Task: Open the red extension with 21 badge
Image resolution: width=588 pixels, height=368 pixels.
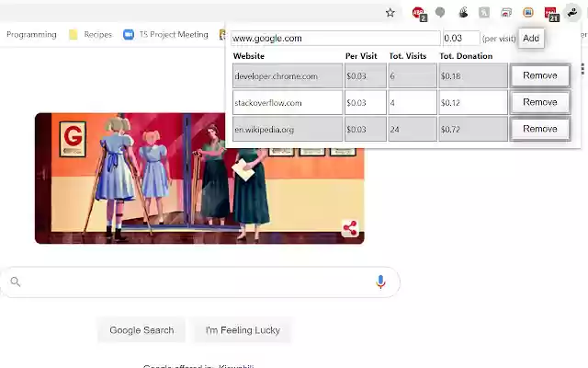Action: point(551,14)
